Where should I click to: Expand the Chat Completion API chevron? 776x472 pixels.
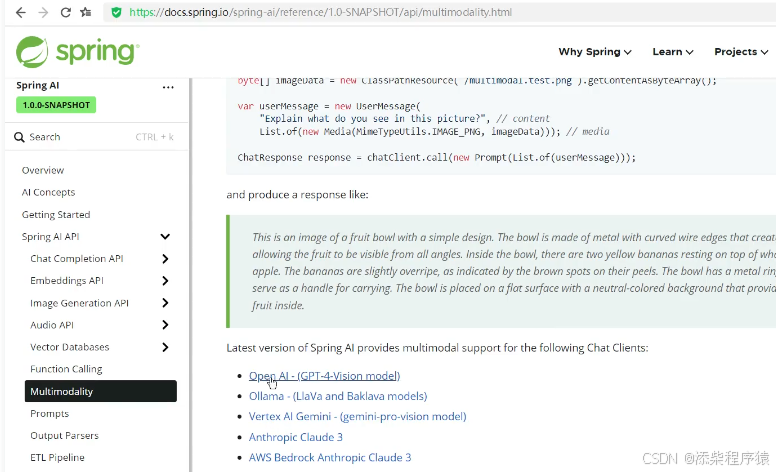coord(165,258)
